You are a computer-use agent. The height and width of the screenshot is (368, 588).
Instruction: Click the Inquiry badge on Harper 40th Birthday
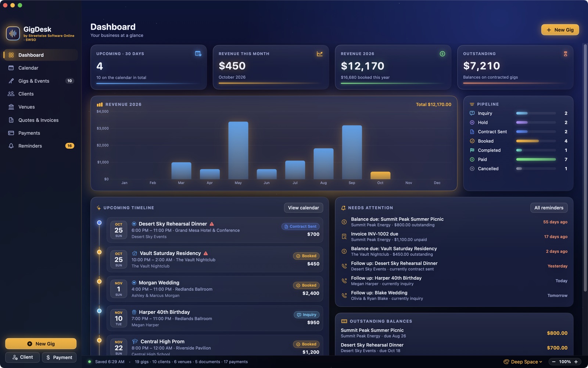click(306, 315)
